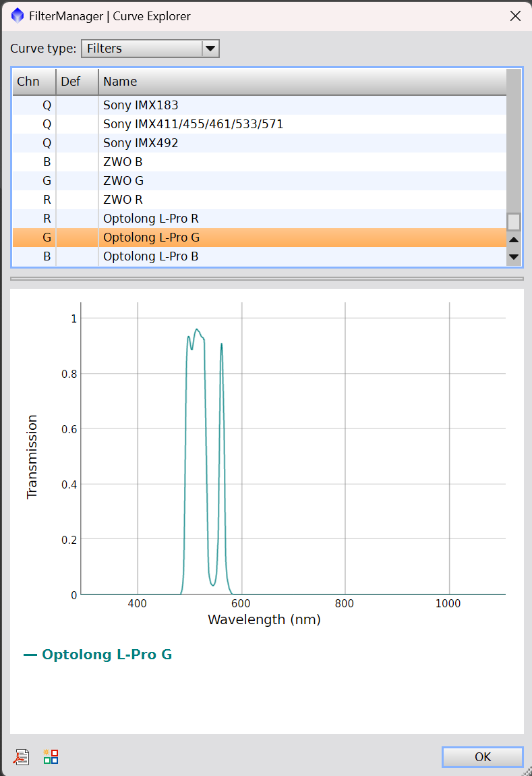Click the OK button
The height and width of the screenshot is (776, 532).
point(483,756)
